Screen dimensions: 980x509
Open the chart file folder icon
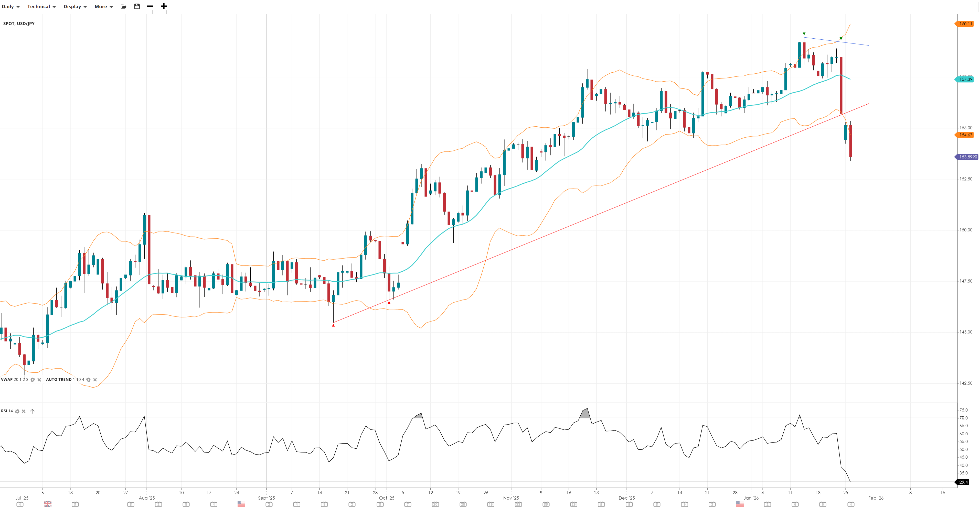[124, 6]
